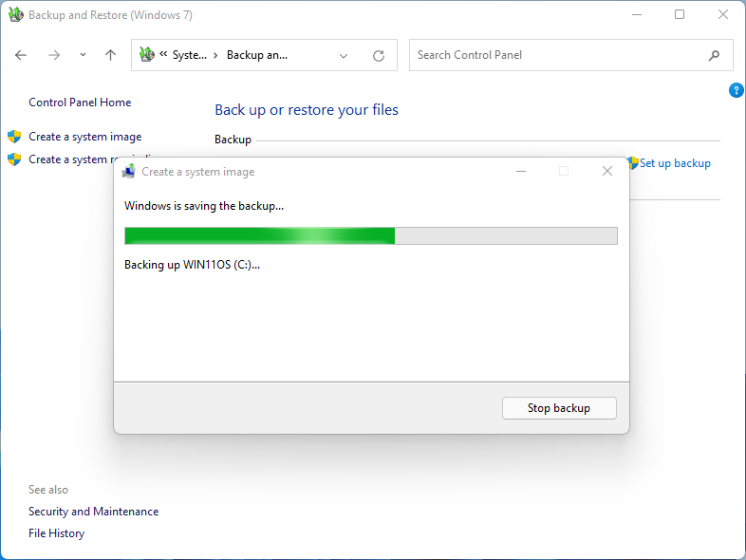Open Create a system repair disc link
Screen dimensions: 746x560
[x=71, y=159]
